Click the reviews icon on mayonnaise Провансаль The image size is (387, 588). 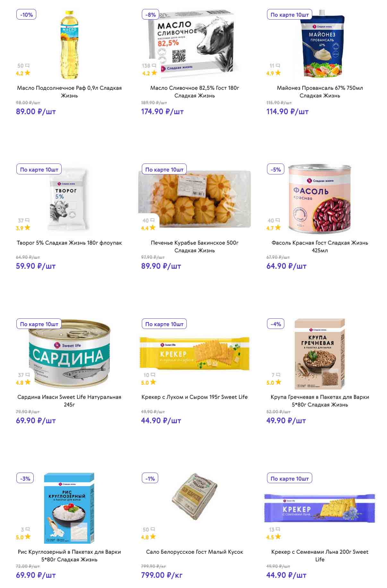(278, 66)
